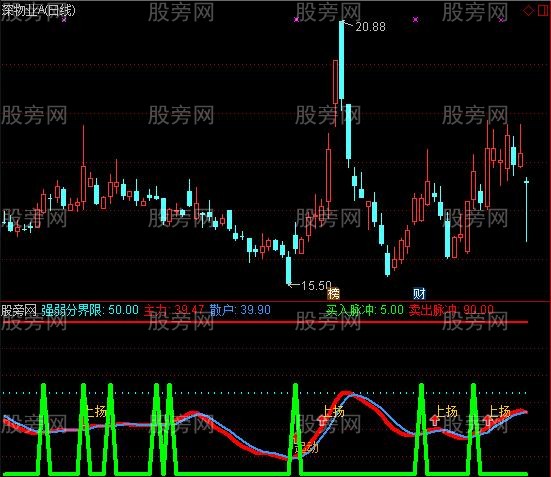Select the 卖出脉冲 indicator value

[x=451, y=310]
